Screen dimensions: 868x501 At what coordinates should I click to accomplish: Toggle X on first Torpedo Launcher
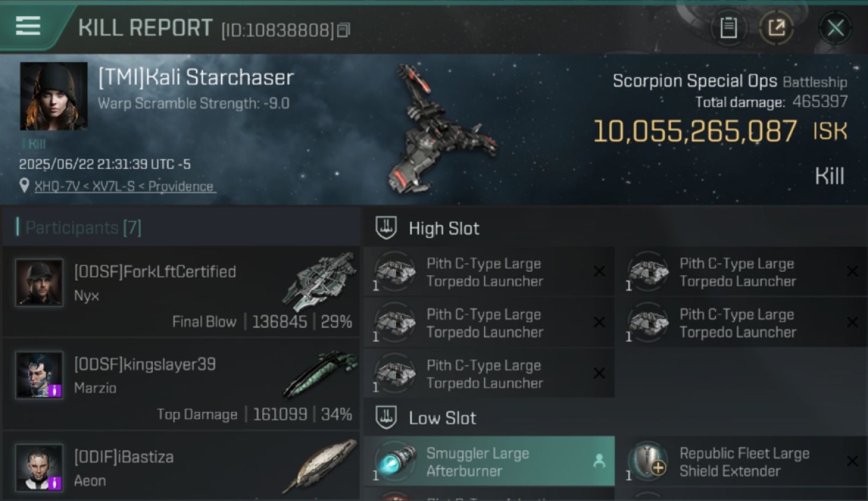point(599,271)
